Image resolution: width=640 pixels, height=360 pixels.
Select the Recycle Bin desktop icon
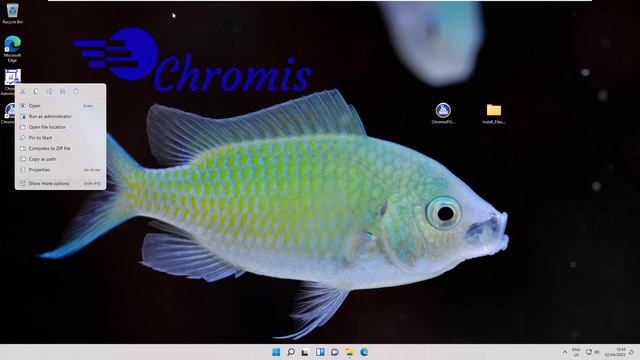pyautogui.click(x=13, y=13)
